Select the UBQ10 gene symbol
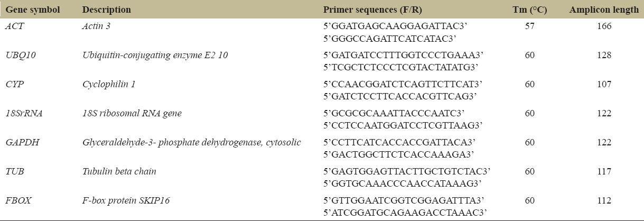 tap(17, 55)
